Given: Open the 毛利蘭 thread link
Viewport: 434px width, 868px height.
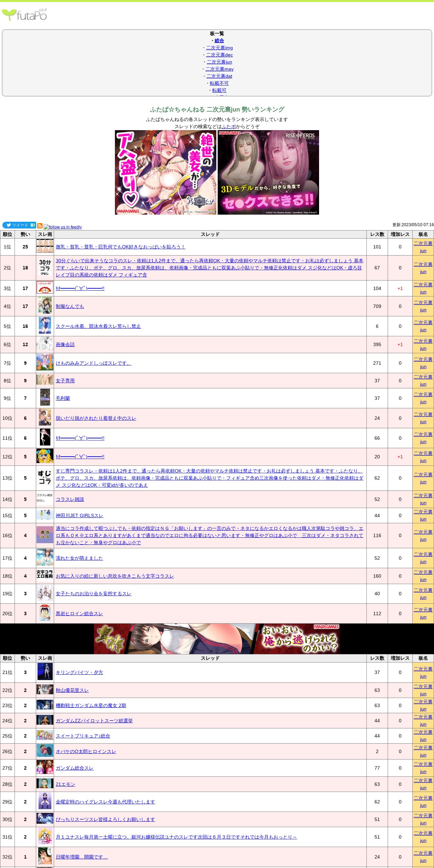Looking at the screenshot, I should coord(63,398).
